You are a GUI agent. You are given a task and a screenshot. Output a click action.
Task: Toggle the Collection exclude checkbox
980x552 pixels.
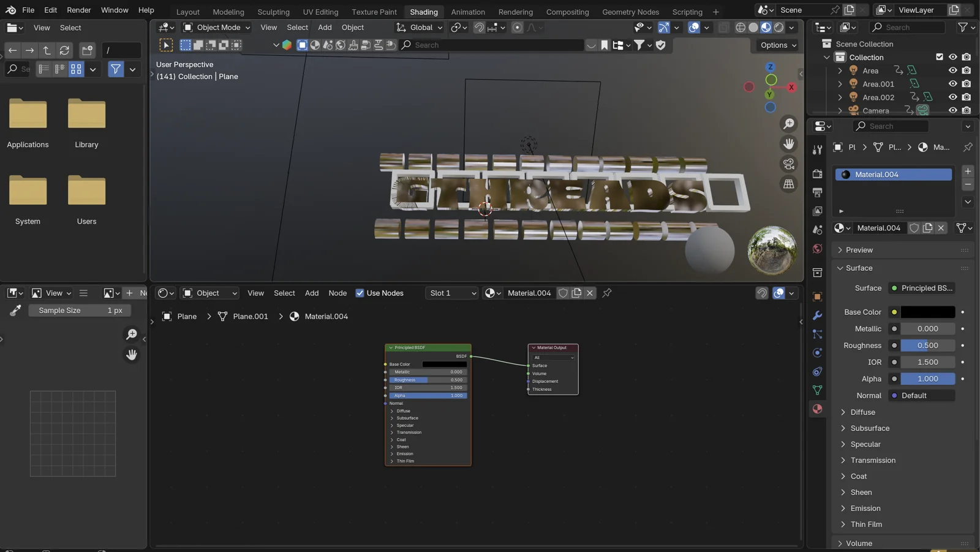pos(940,57)
